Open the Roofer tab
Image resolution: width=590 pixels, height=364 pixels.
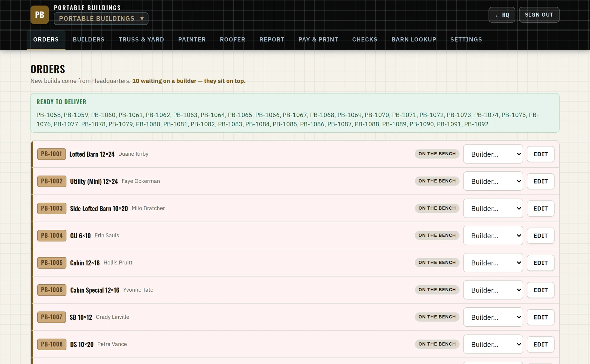pyautogui.click(x=232, y=40)
